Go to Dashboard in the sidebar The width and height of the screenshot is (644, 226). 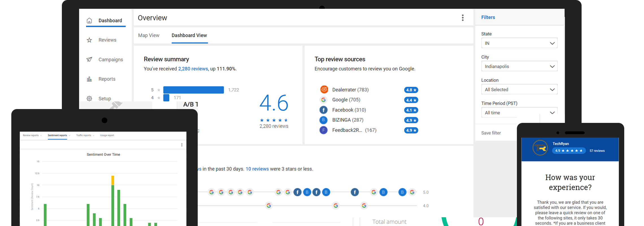coord(110,20)
